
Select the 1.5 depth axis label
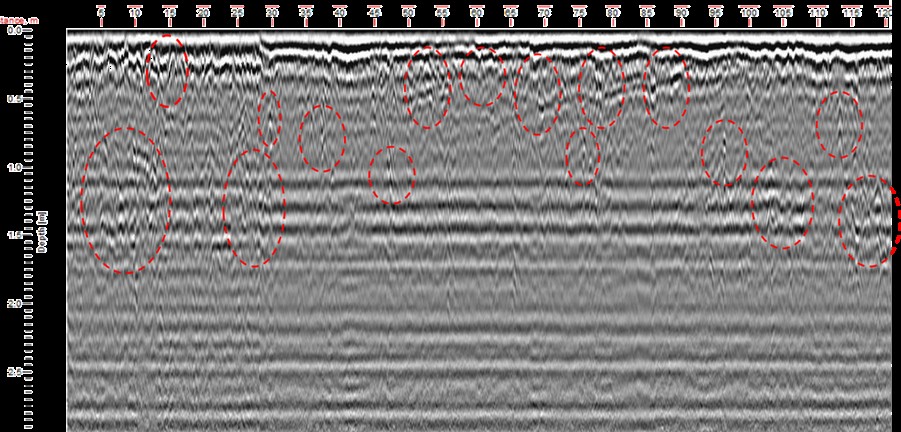[14, 236]
